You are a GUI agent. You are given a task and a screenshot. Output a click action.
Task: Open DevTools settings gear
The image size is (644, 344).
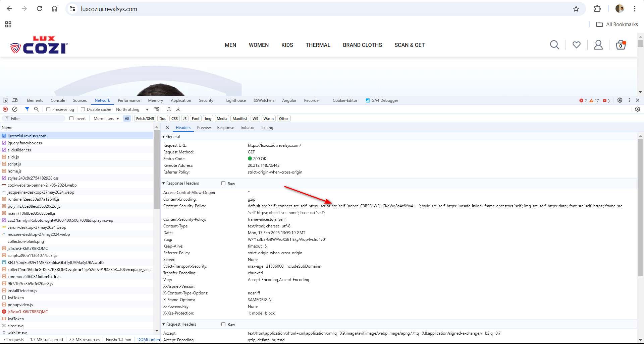click(620, 100)
